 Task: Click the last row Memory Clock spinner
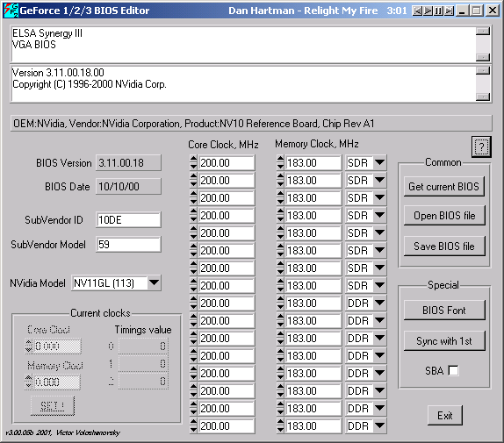tap(280, 426)
